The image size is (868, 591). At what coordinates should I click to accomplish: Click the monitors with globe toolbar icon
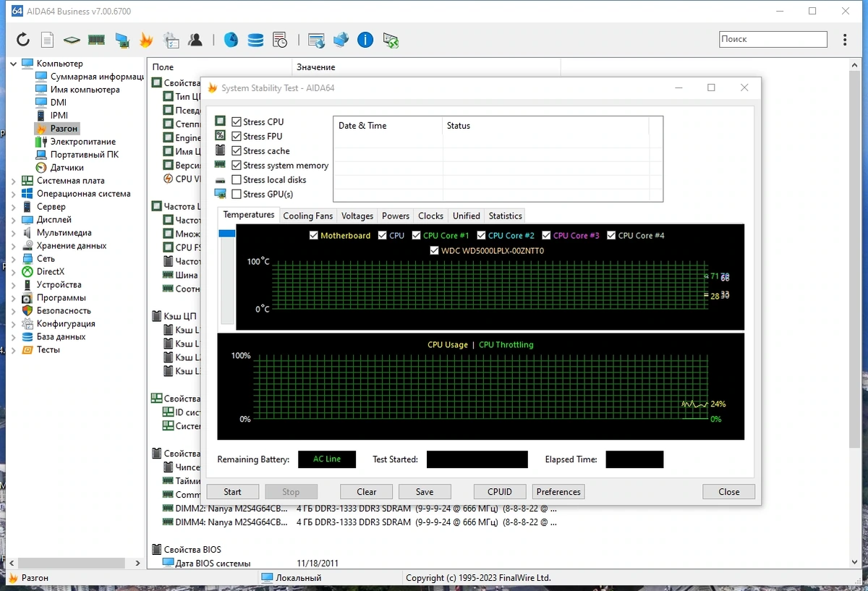pyautogui.click(x=341, y=40)
